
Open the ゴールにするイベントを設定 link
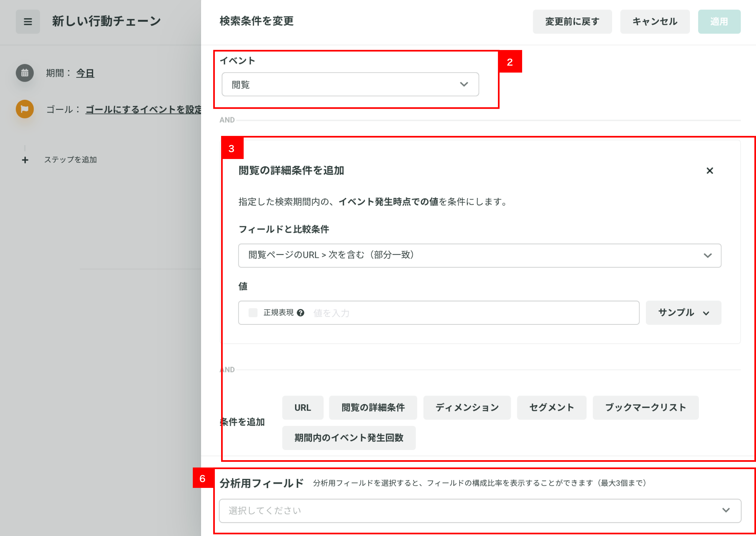[143, 109]
